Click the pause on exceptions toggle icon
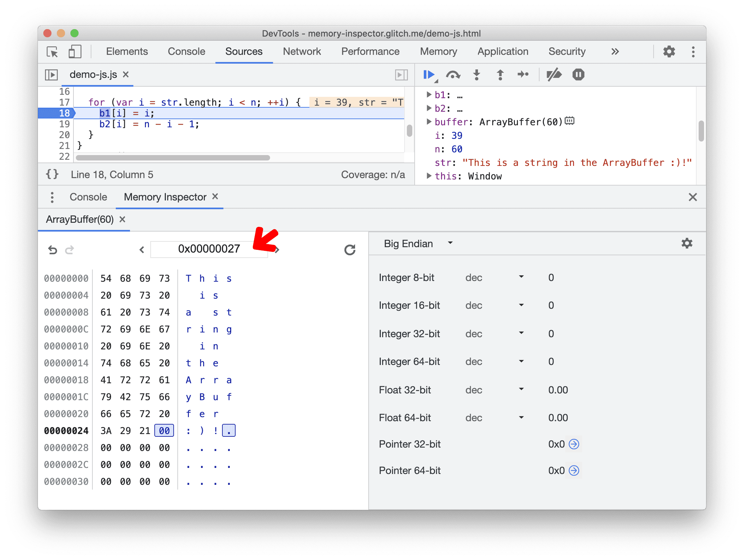The image size is (744, 560). point(578,75)
